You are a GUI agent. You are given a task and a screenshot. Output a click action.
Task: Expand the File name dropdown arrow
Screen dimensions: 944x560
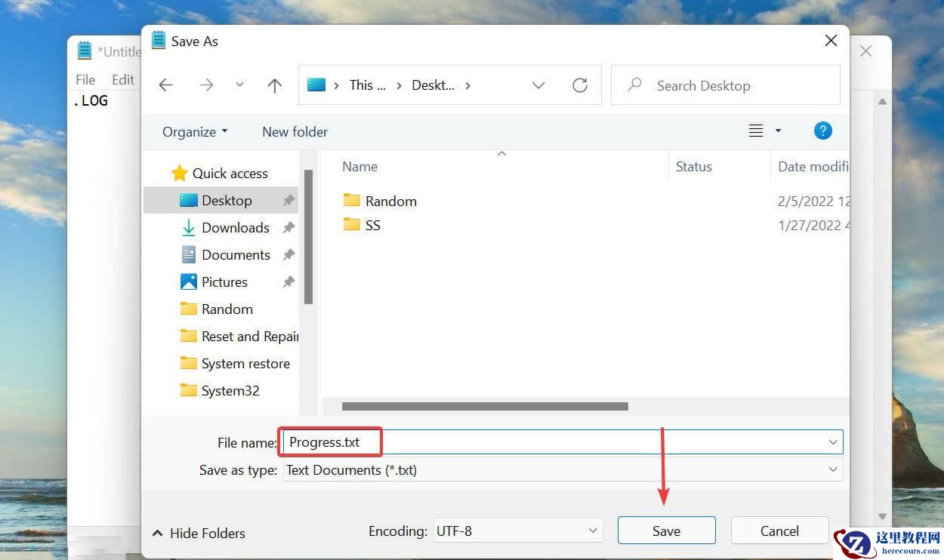(833, 442)
